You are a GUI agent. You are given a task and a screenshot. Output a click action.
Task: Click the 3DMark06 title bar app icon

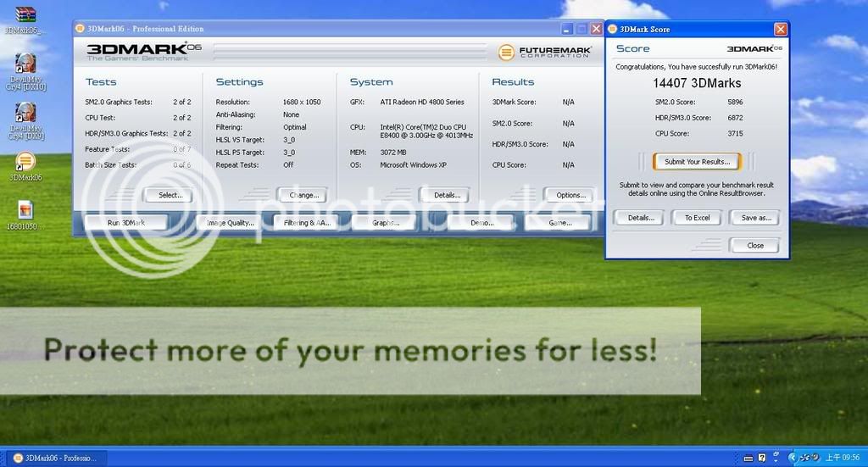[x=81, y=29]
